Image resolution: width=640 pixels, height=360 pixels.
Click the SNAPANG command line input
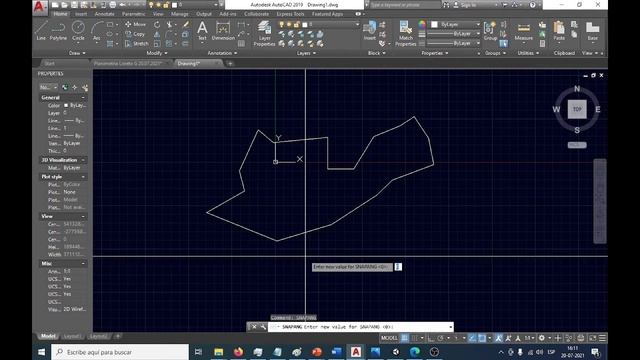[x=360, y=327]
